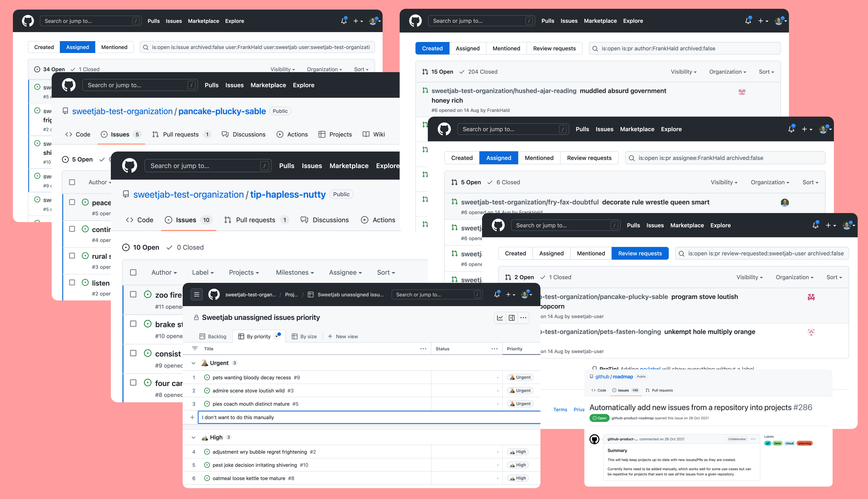Open Visibility dropdown in Created pulls window
868x499 pixels.
pos(684,72)
